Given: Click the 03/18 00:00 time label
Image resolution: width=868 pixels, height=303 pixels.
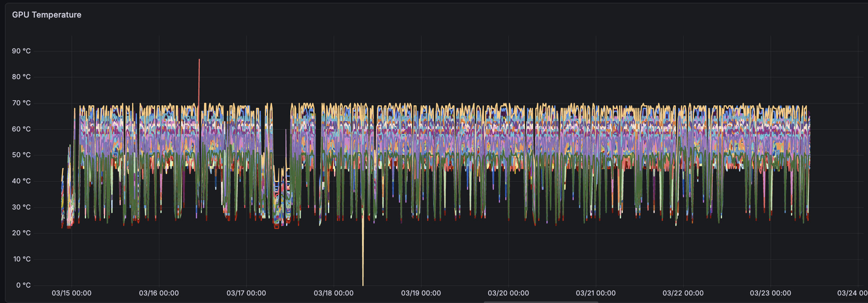Looking at the screenshot, I should pos(334,293).
